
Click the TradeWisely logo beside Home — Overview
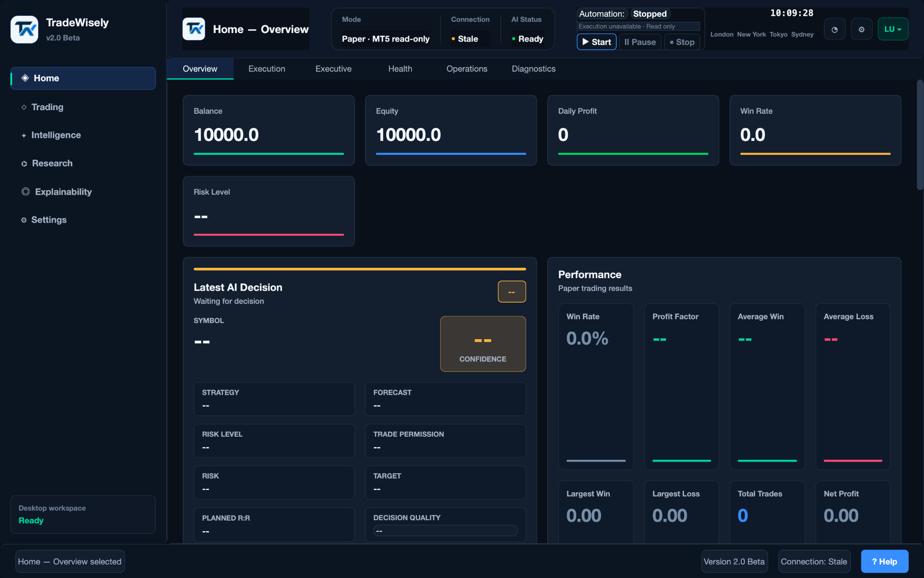click(x=194, y=29)
